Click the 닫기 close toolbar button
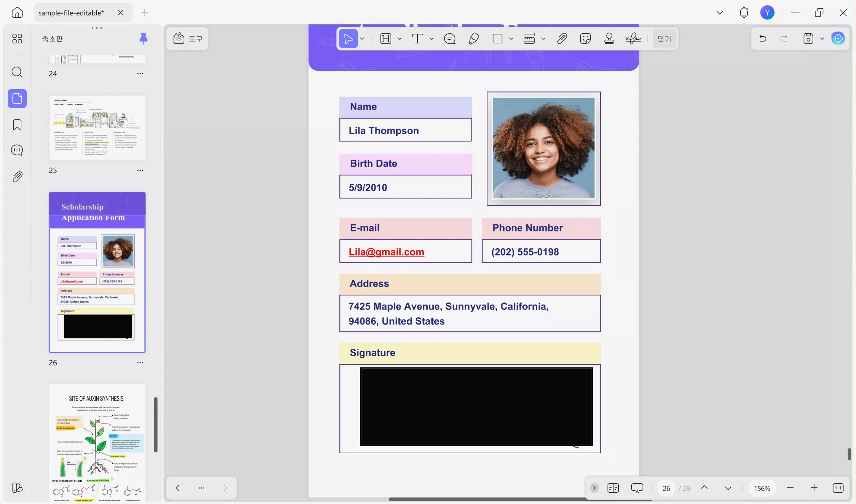 coord(664,39)
